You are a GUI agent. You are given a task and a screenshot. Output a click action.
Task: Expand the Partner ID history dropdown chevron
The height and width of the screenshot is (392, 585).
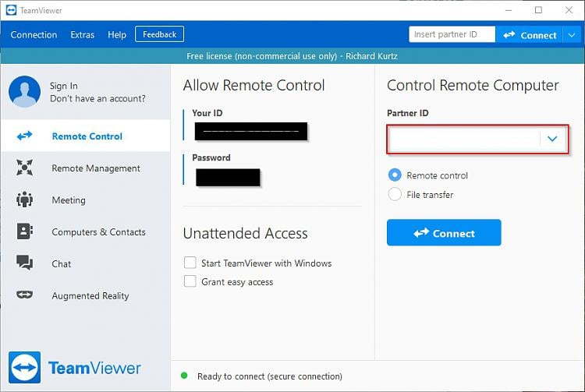pos(552,139)
